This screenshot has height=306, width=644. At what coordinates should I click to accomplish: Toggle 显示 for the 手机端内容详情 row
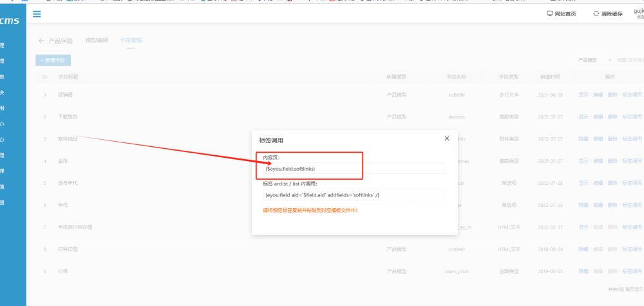coord(583,227)
